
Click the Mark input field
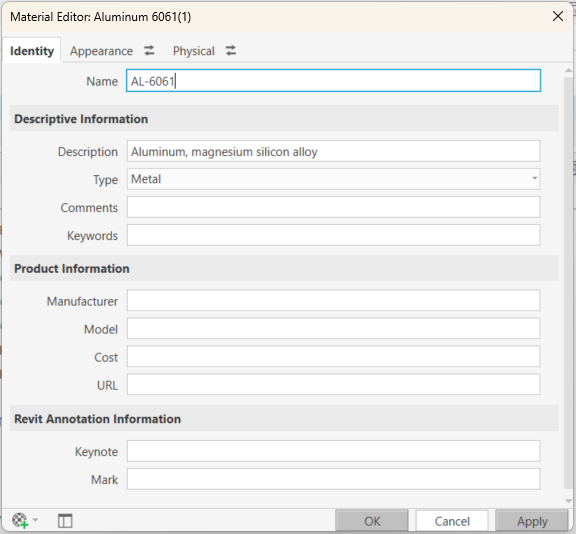334,479
